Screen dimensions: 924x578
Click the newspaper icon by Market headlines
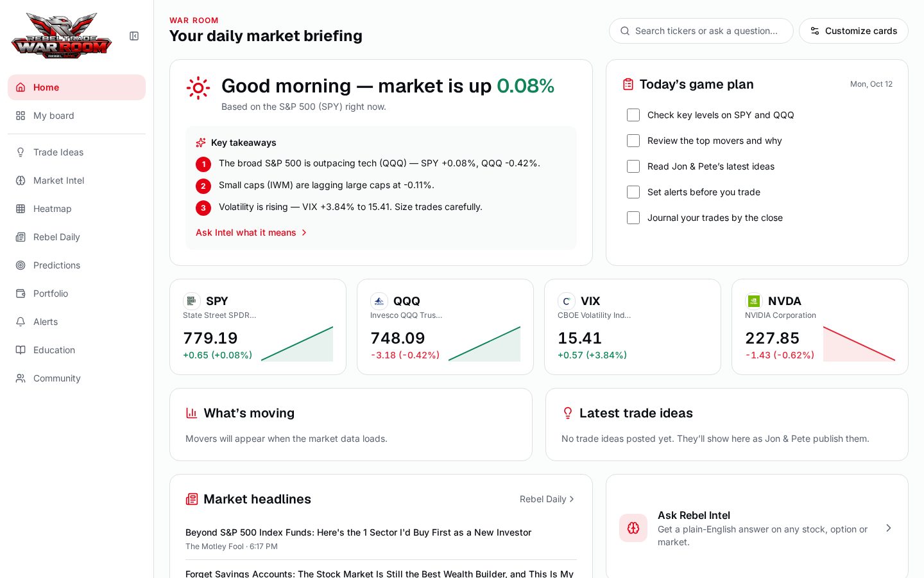pyautogui.click(x=192, y=499)
